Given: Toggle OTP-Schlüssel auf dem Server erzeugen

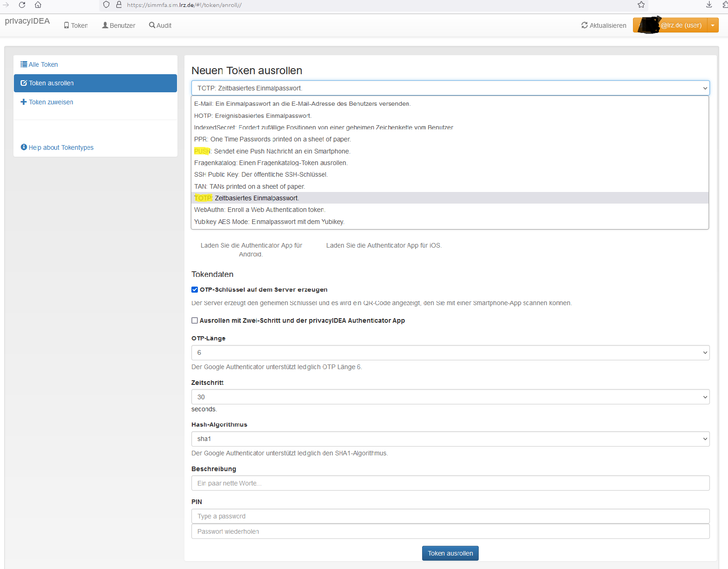Looking at the screenshot, I should tap(195, 289).
